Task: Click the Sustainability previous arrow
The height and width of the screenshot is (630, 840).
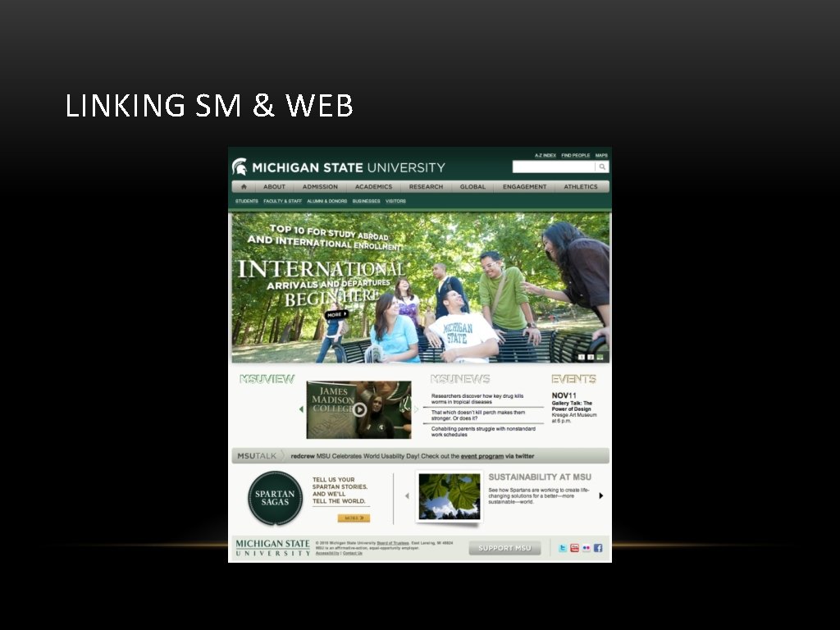Action: 407,496
